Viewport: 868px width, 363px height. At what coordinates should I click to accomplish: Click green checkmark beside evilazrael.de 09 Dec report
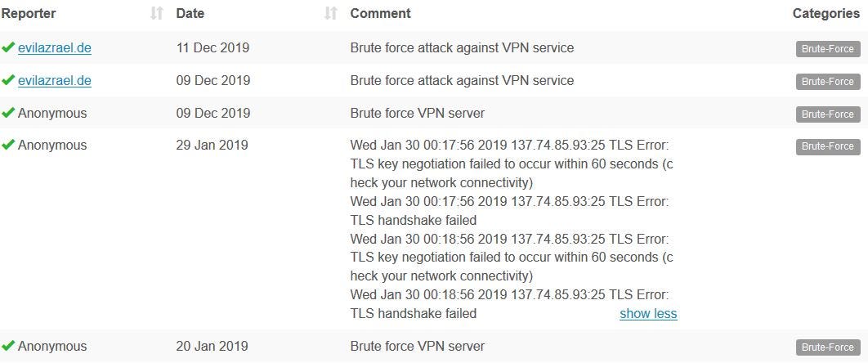point(7,80)
